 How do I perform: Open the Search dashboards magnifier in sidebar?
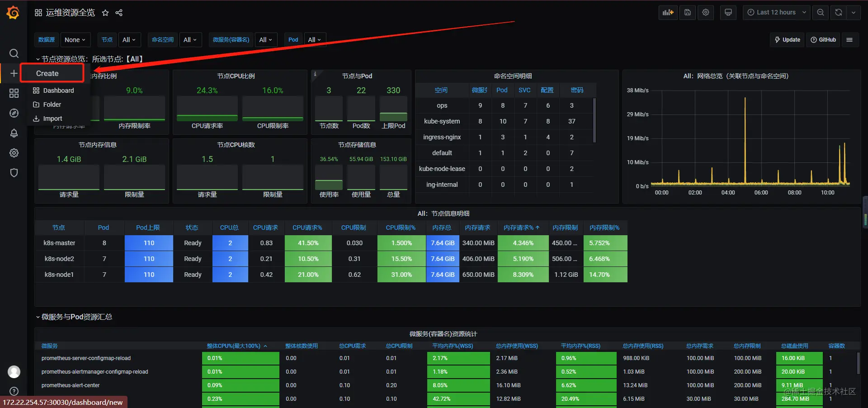tap(14, 53)
